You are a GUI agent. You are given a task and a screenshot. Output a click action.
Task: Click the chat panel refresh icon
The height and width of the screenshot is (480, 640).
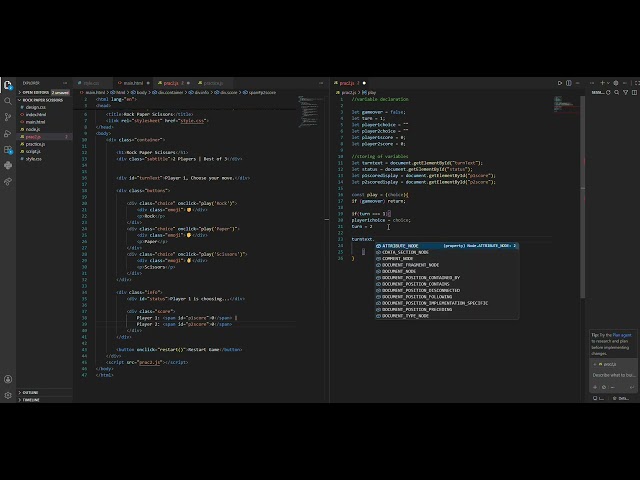pyautogui.click(x=608, y=93)
